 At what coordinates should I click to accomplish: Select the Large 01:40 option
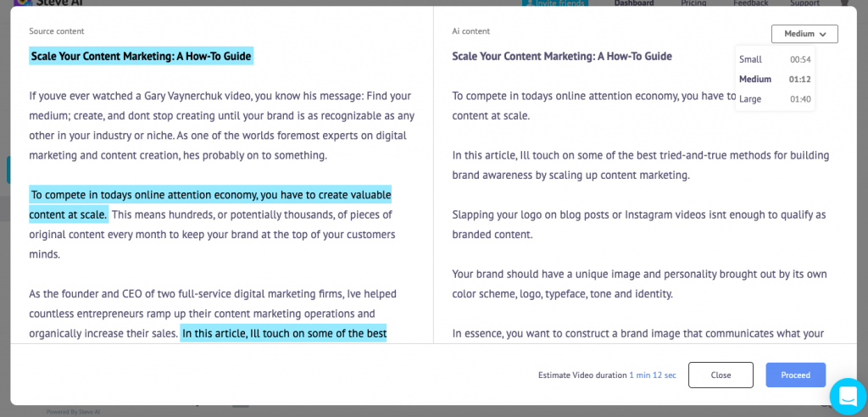coord(775,99)
